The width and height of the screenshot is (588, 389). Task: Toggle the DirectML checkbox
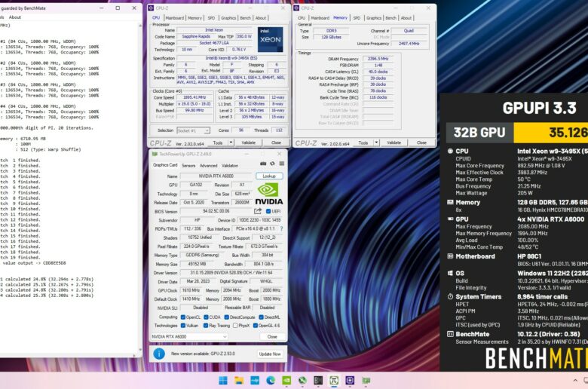261,317
